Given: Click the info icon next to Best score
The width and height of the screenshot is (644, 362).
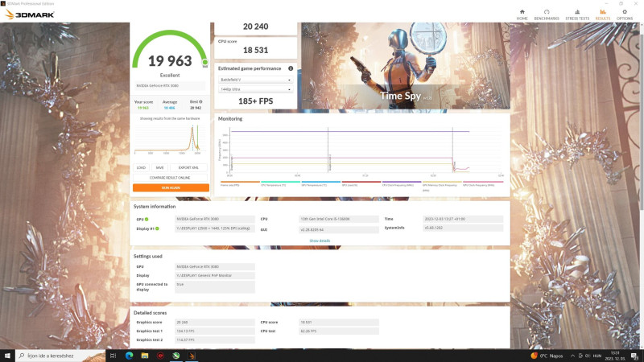Looking at the screenshot, I should 200,102.
